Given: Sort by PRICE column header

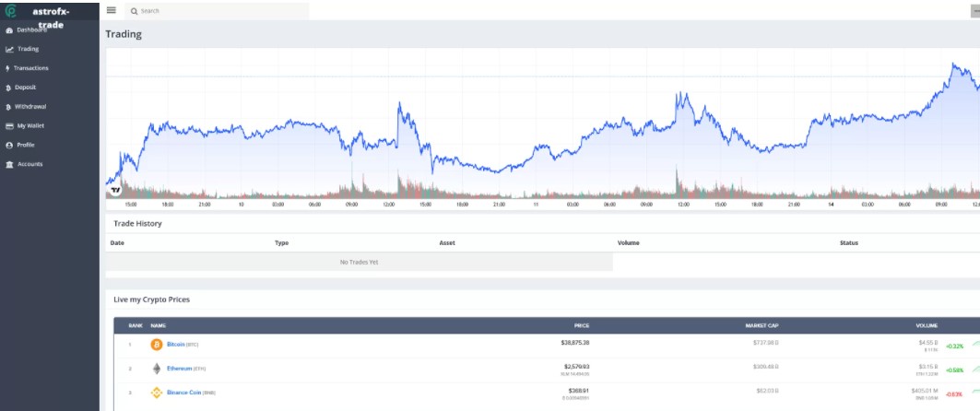Looking at the screenshot, I should pos(581,325).
